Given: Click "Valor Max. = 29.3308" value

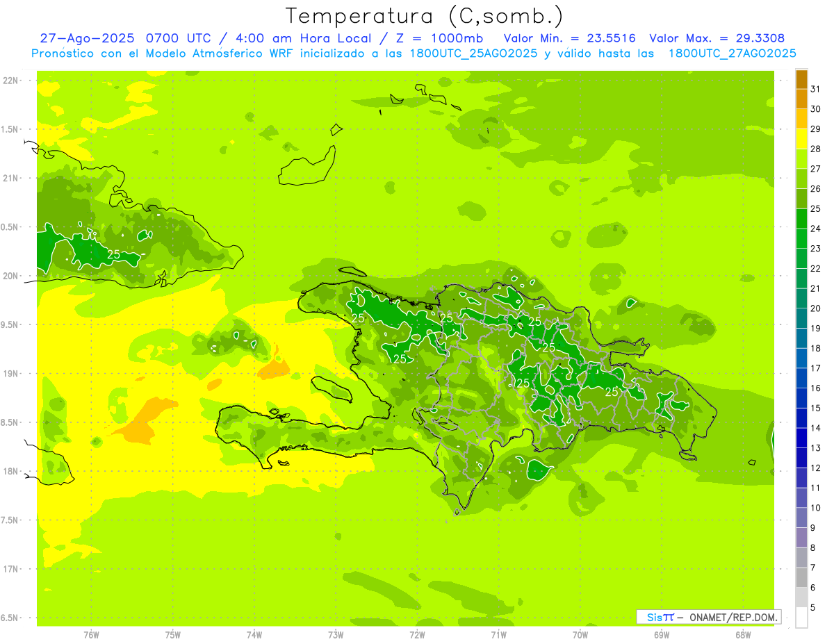Looking at the screenshot, I should [x=717, y=38].
